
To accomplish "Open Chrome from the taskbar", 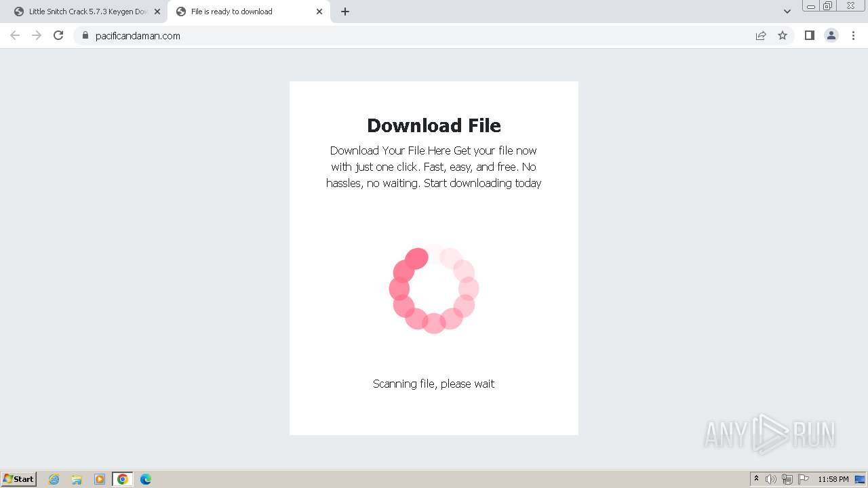I will (x=123, y=479).
